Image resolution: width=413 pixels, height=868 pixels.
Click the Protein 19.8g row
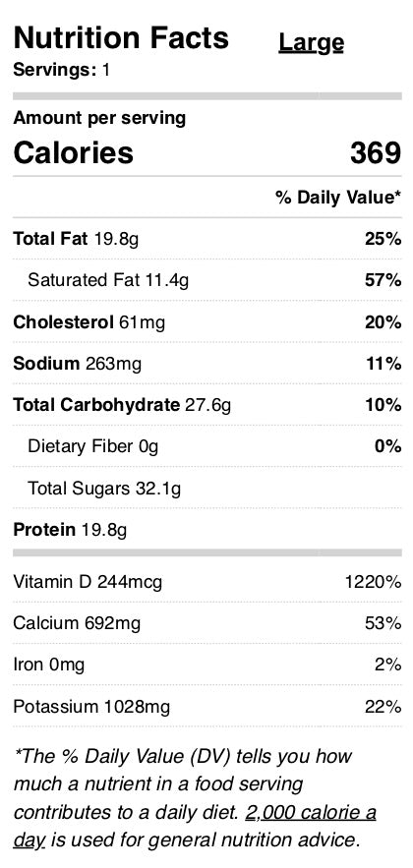point(207,529)
